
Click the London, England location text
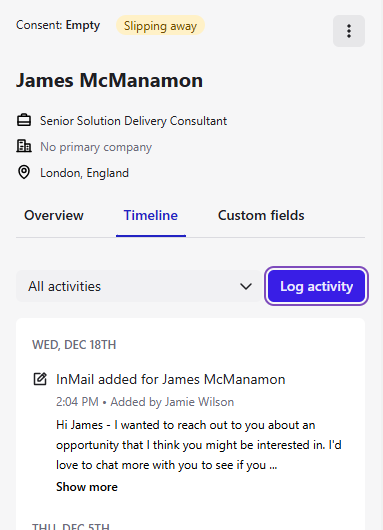point(85,173)
